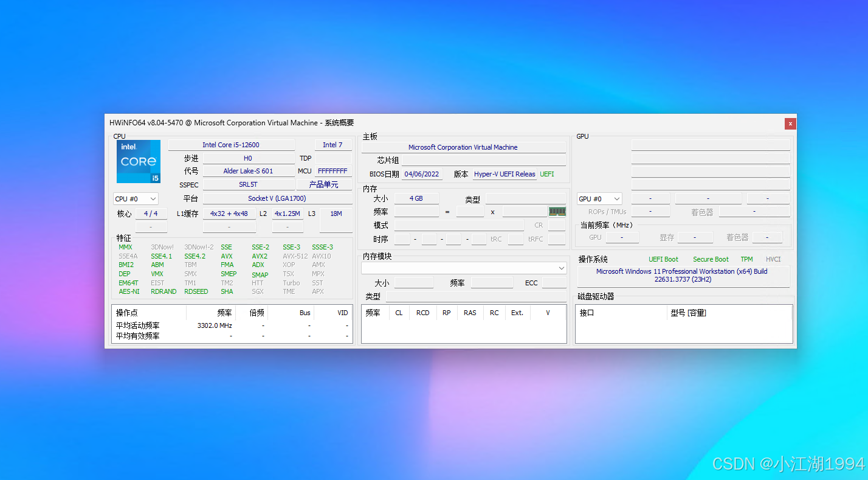Screen dimensions: 868x480
Task: Expand the memory module selection combo box
Action: [x=464, y=268]
